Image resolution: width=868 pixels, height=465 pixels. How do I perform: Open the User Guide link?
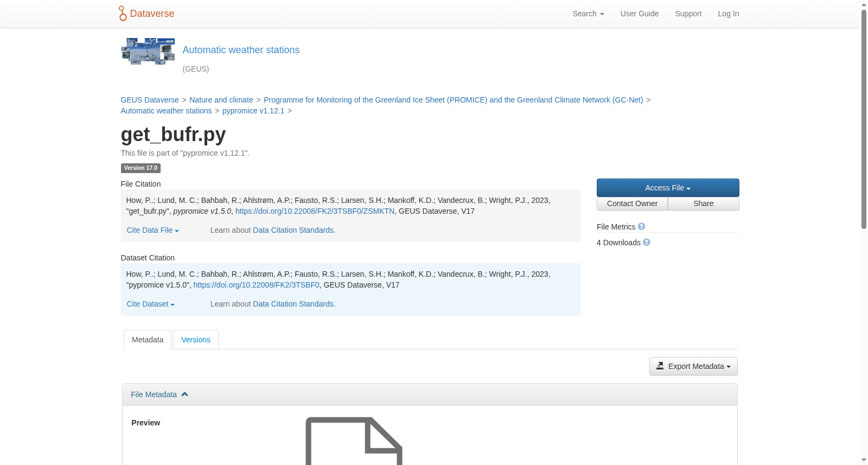[x=639, y=14]
